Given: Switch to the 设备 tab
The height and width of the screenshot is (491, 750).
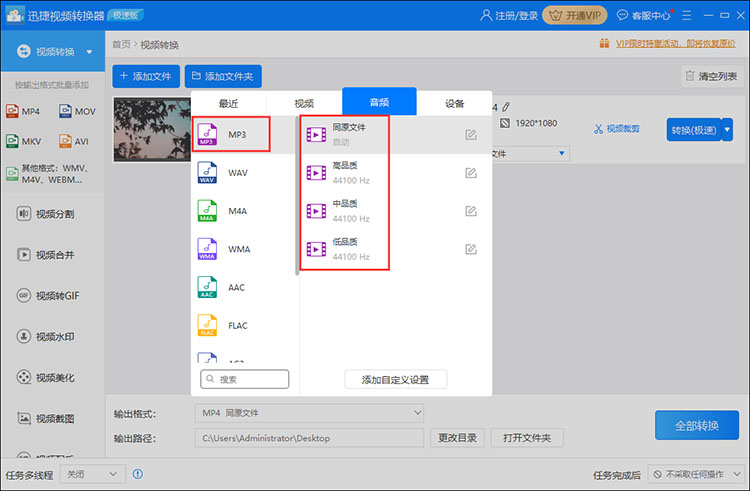Looking at the screenshot, I should click(x=454, y=103).
